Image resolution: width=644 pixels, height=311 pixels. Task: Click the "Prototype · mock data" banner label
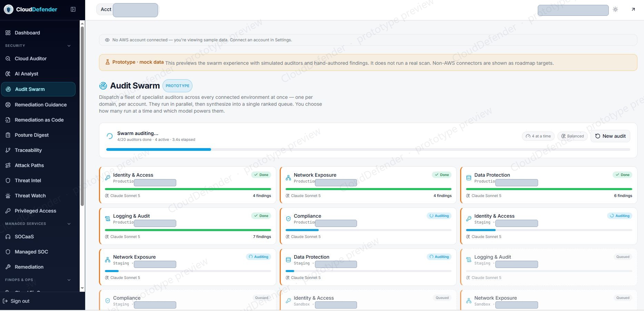click(138, 62)
